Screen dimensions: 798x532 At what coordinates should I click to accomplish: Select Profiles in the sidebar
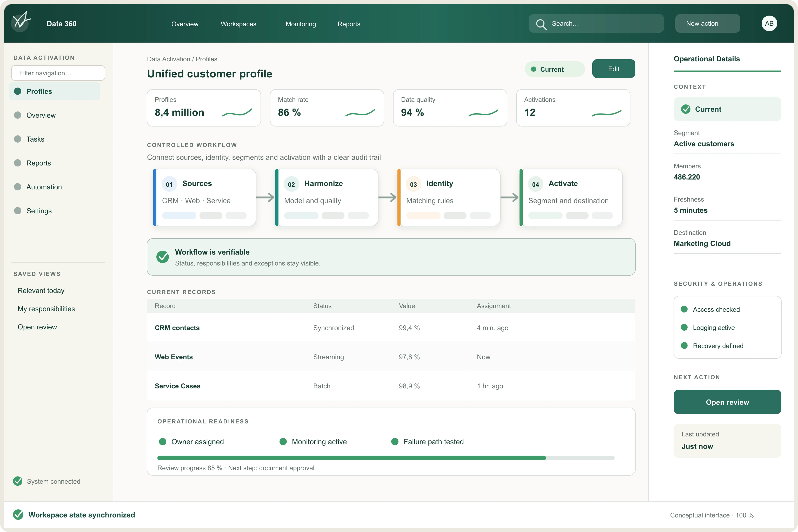[x=55, y=91]
